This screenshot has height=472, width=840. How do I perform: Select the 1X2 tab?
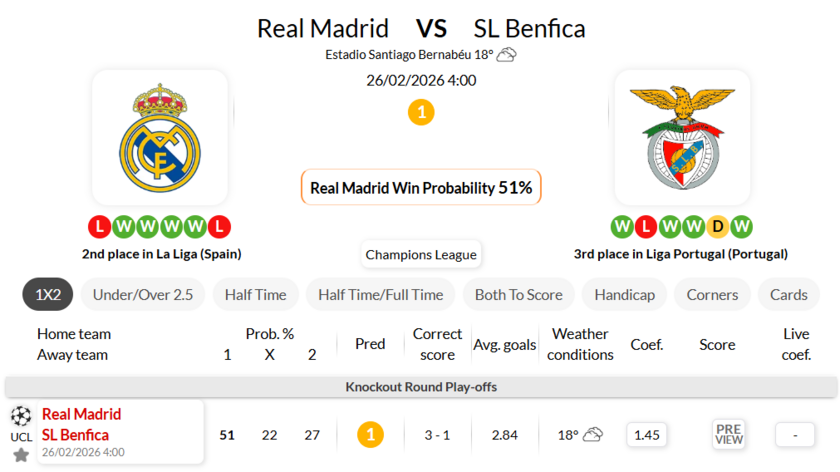point(48,295)
